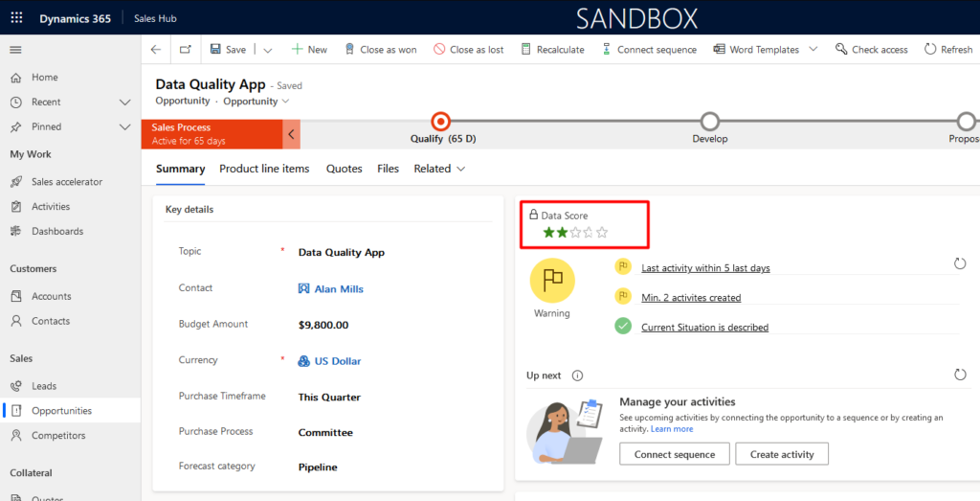The width and height of the screenshot is (980, 501).
Task: Switch to the Summary tab
Action: point(180,169)
